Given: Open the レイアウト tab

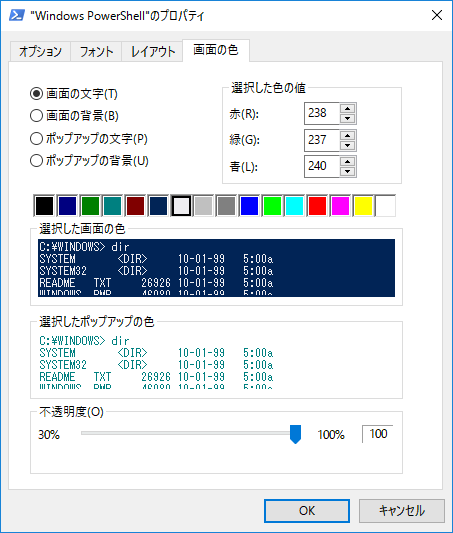Looking at the screenshot, I should 153,52.
